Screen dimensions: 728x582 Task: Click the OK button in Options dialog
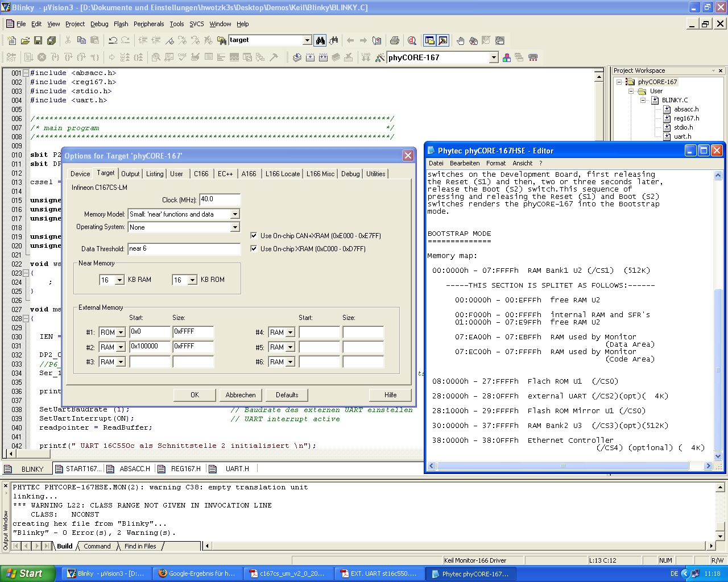tap(195, 395)
